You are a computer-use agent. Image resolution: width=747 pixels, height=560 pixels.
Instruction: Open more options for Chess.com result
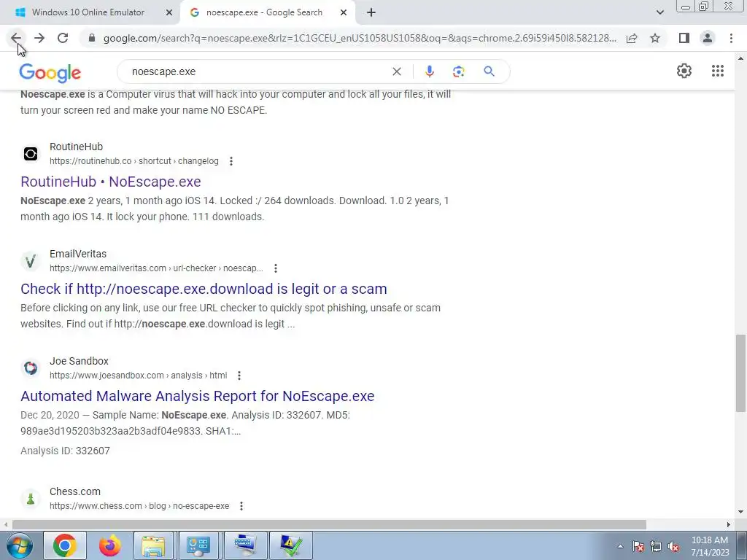(x=241, y=506)
